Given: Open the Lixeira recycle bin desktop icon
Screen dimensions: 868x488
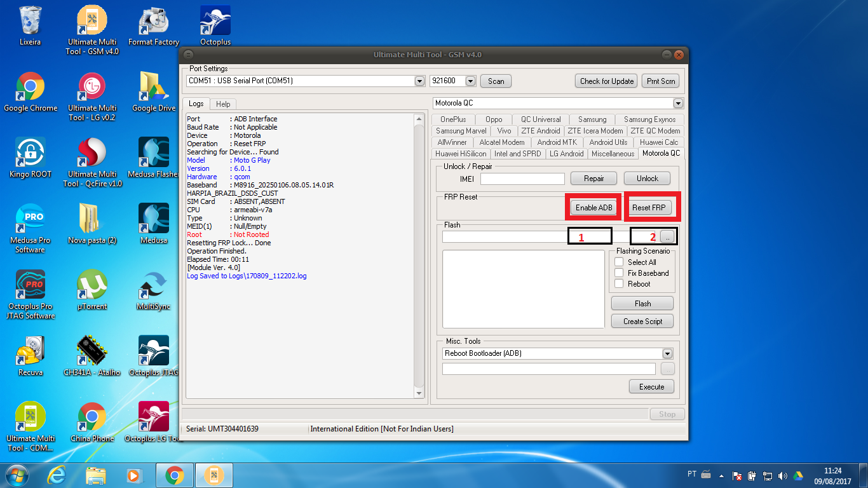Looking at the screenshot, I should 30,26.
